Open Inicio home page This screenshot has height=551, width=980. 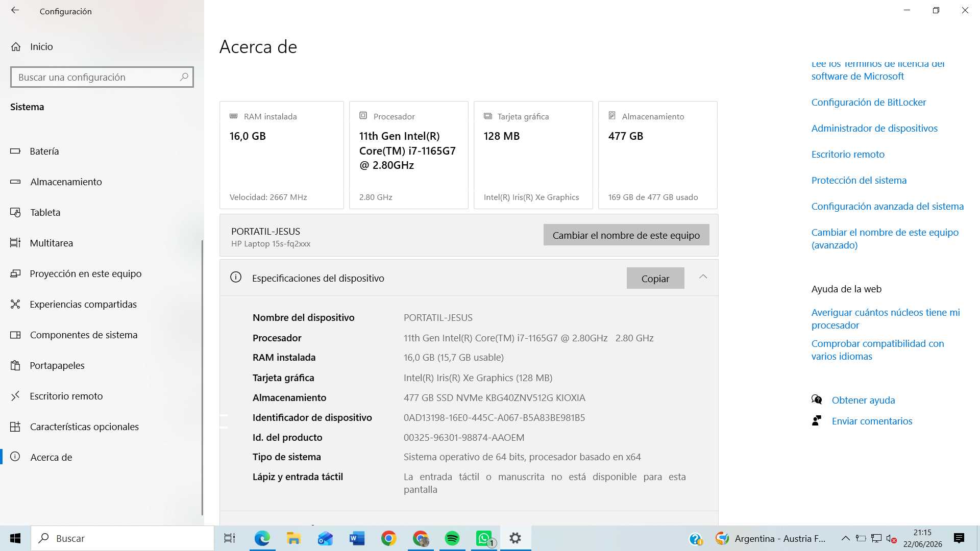click(32, 46)
